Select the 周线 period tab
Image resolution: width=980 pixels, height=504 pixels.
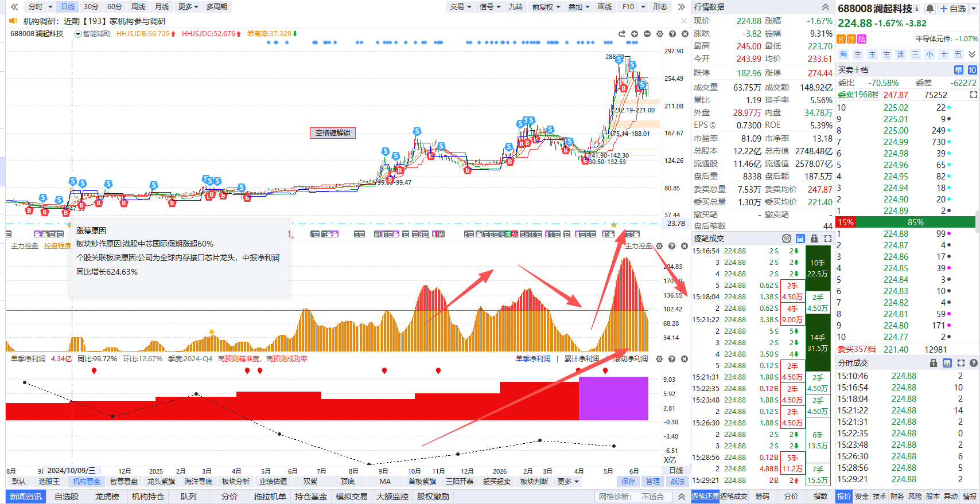(138, 7)
